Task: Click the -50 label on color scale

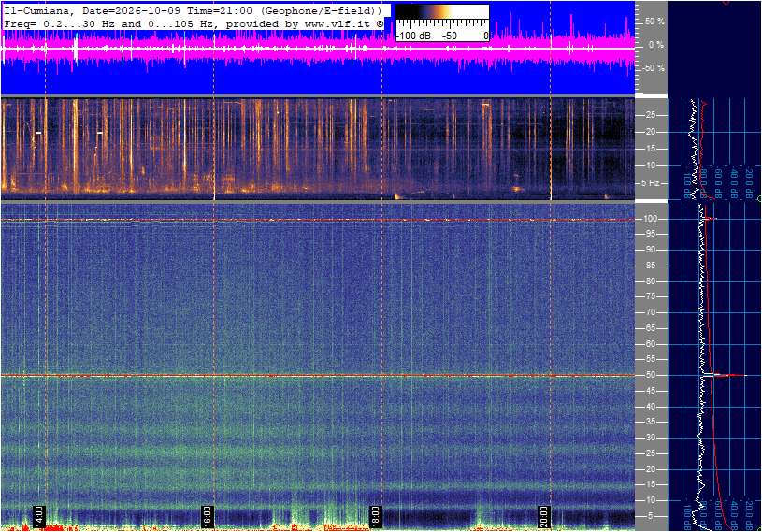Action: [x=450, y=36]
